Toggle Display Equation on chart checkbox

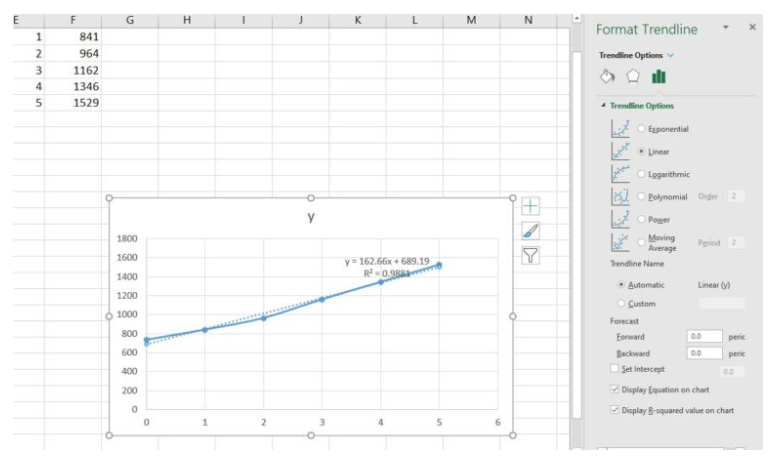614,389
